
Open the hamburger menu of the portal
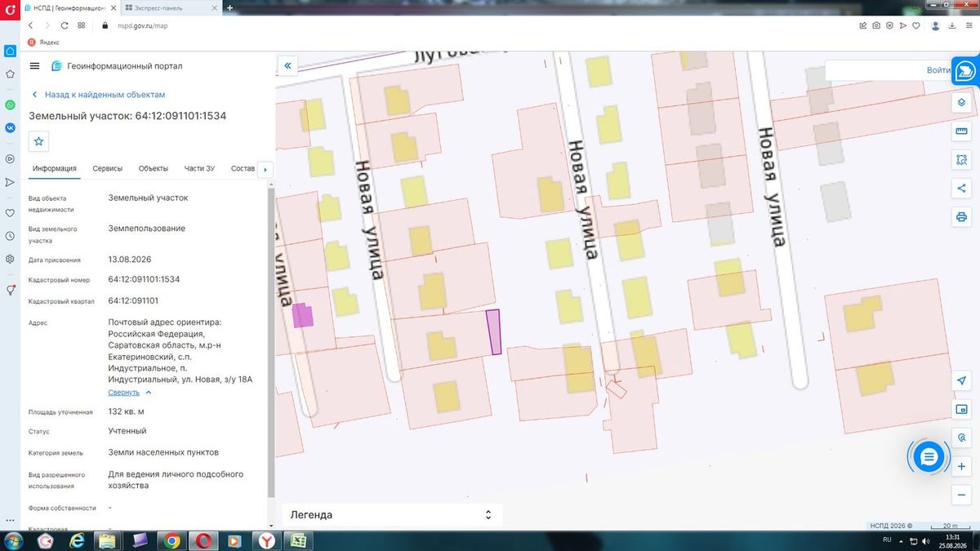point(34,66)
